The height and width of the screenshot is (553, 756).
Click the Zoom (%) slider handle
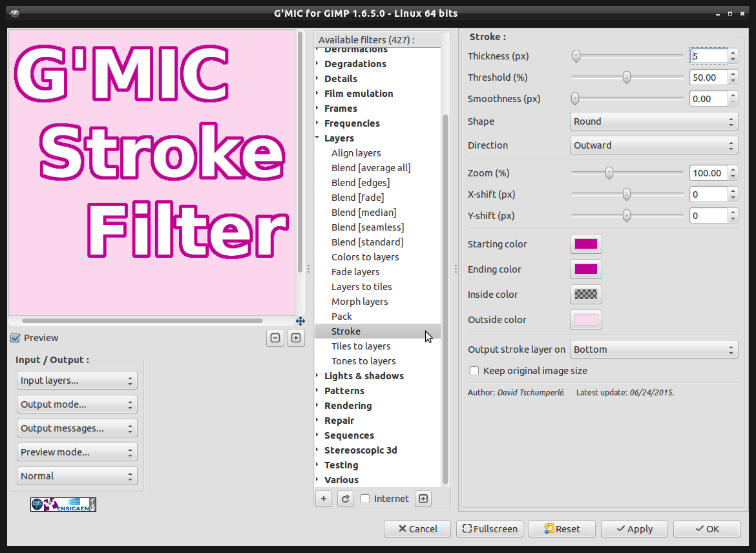tap(609, 173)
